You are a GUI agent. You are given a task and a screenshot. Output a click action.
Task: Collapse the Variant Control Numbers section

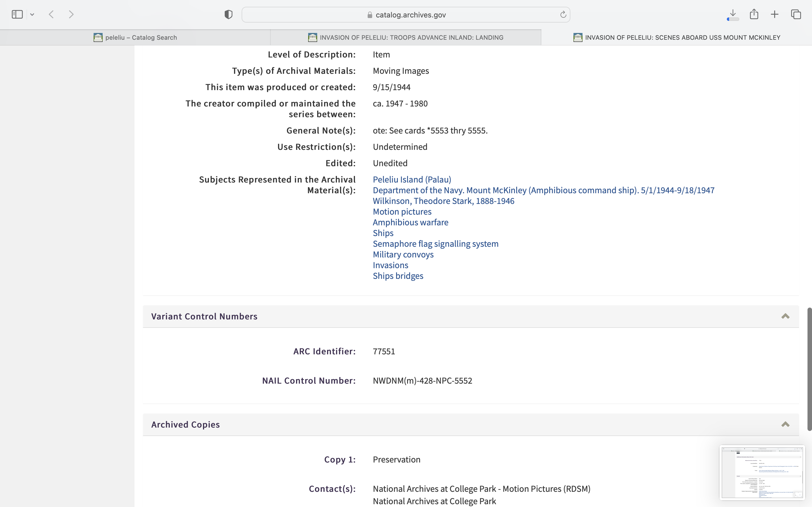[785, 316]
